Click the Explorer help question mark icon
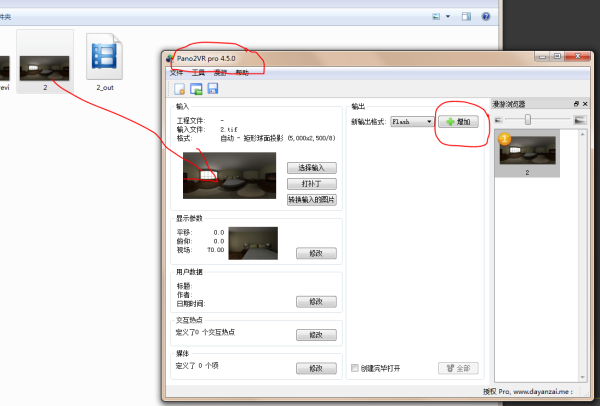This screenshot has height=406, width=600. coord(486,16)
